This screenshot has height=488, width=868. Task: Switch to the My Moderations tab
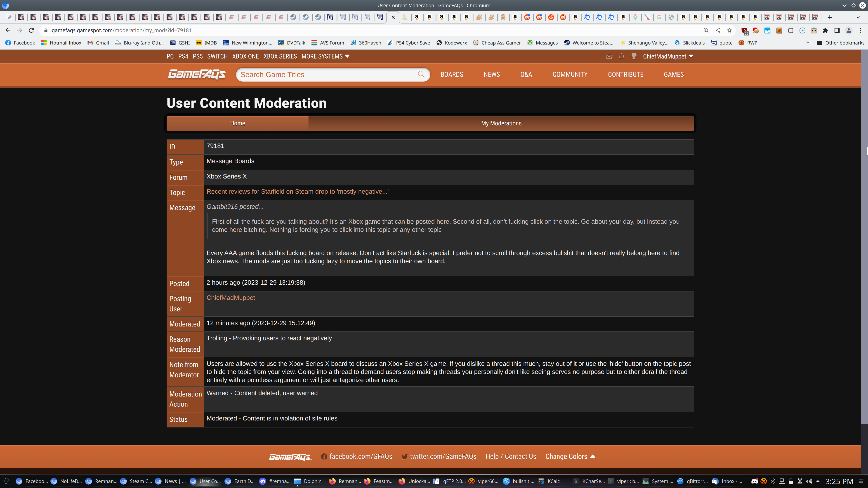tap(501, 123)
